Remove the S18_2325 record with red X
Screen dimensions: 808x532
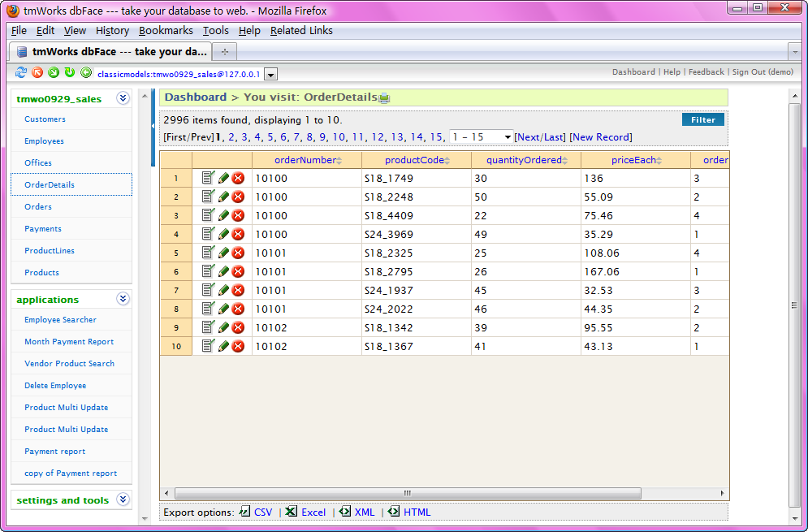point(238,253)
